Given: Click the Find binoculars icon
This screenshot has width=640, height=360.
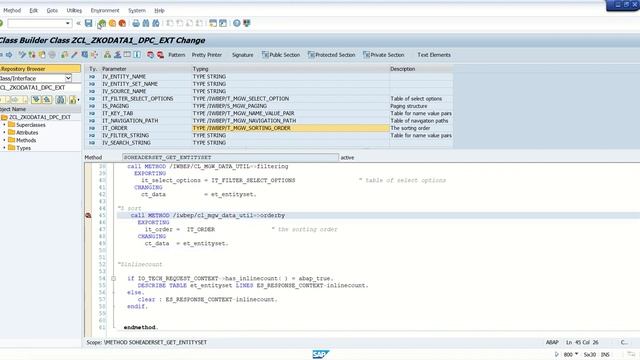Looking at the screenshot, I should tap(146, 23).
